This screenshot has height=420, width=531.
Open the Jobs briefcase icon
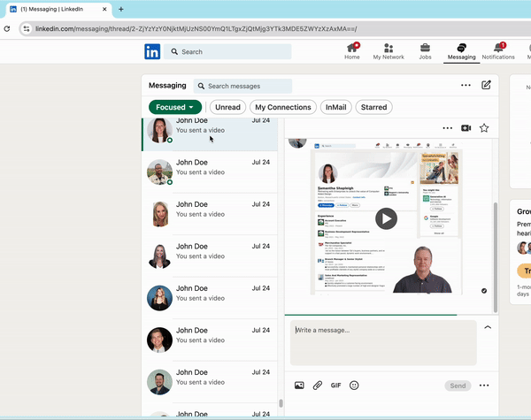point(425,51)
